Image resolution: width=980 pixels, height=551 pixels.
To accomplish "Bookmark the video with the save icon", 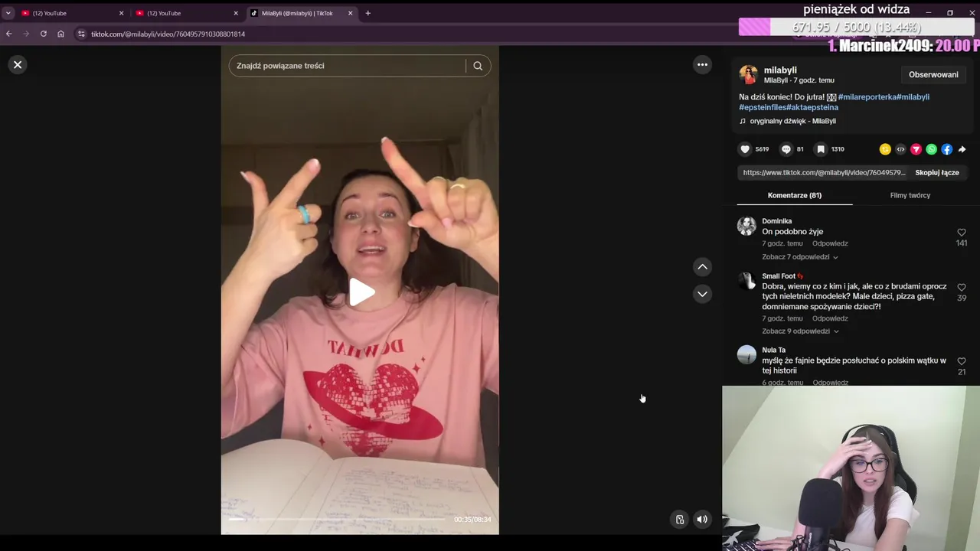I will 820,149.
